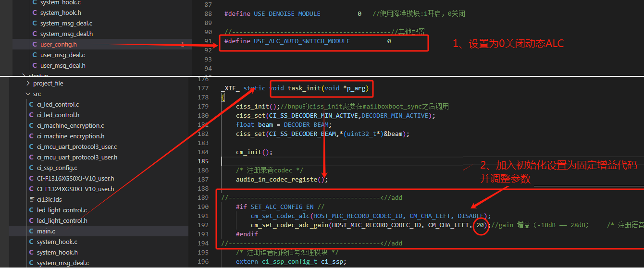Select led_light_control.c in file tree

[62, 210]
